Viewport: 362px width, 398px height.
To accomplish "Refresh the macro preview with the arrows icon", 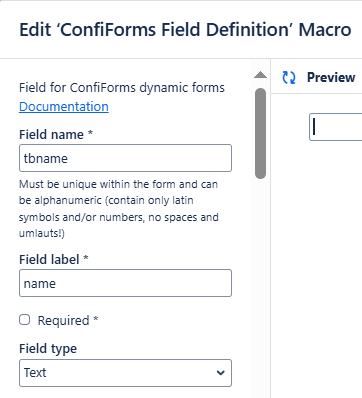I will [x=289, y=77].
